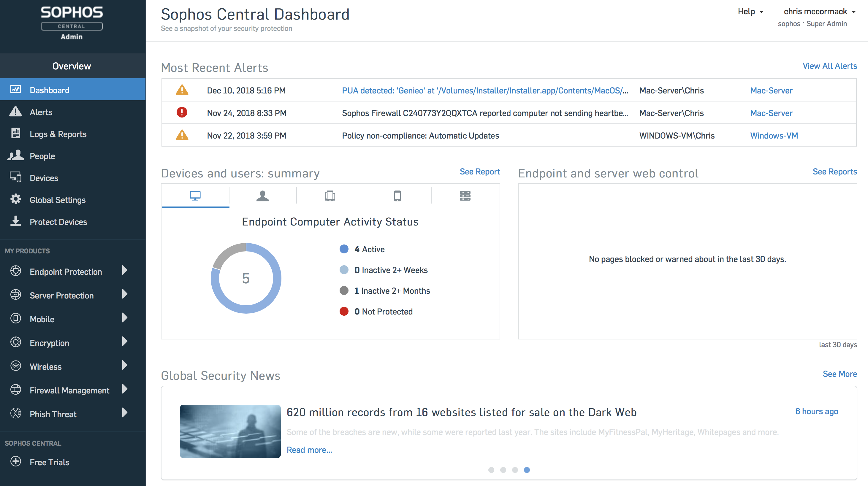
Task: Select the Devices sidebar icon
Action: (17, 177)
